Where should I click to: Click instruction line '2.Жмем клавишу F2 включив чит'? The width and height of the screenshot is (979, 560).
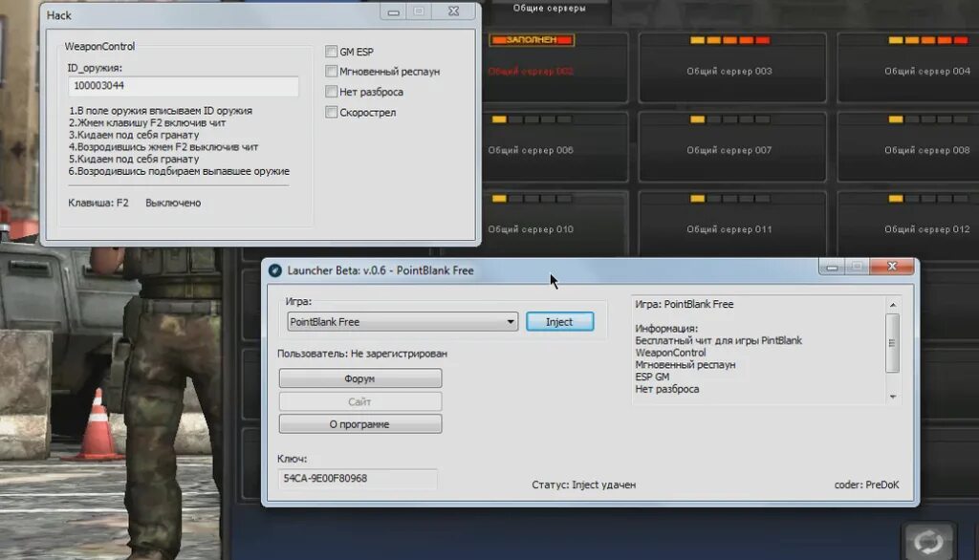point(147,122)
